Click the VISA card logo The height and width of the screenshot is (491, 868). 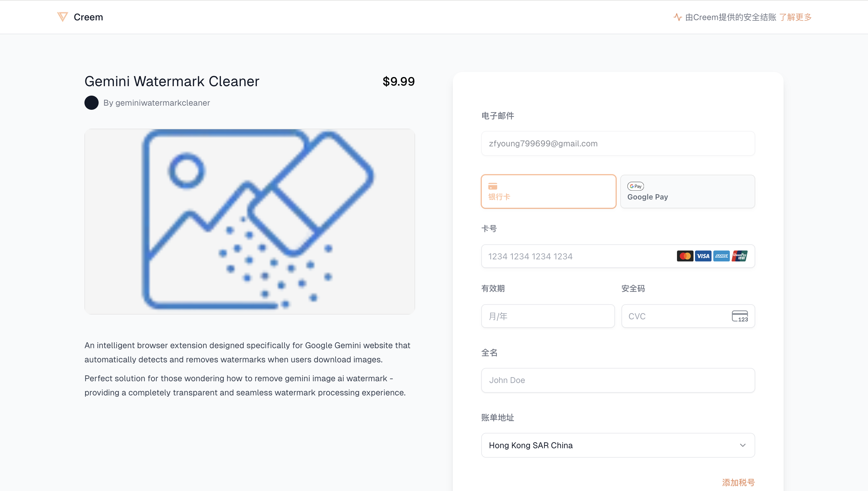703,256
